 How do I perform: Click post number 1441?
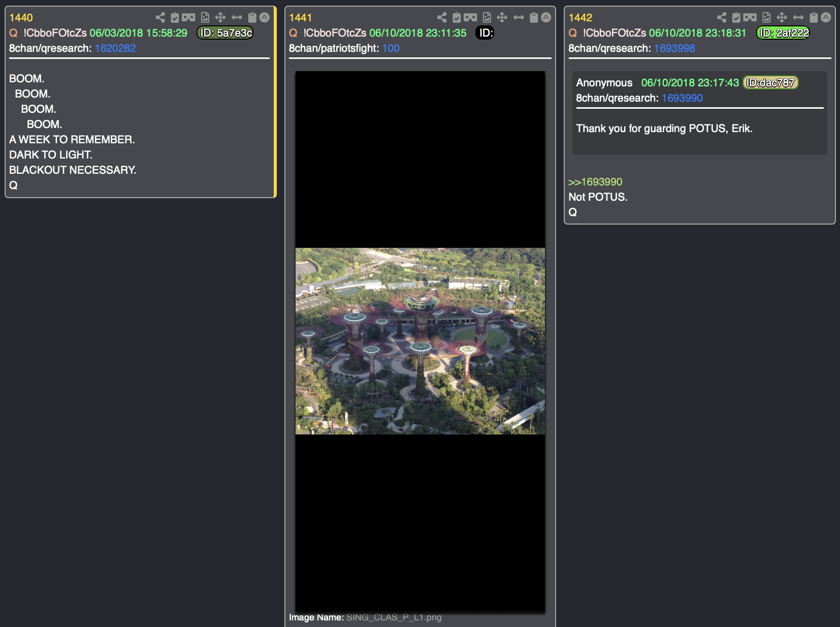tap(301, 18)
